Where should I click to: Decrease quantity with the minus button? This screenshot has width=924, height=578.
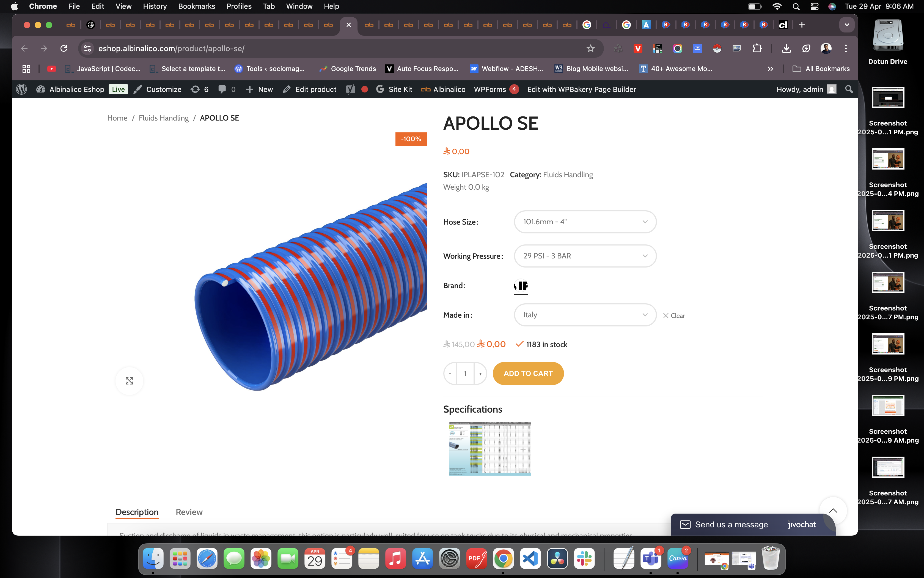tap(450, 373)
